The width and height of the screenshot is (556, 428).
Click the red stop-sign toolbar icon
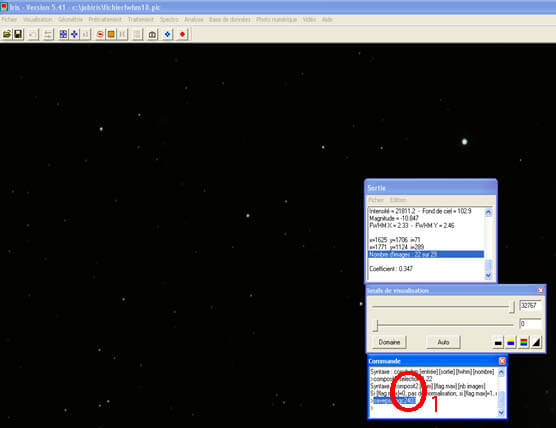(100, 34)
